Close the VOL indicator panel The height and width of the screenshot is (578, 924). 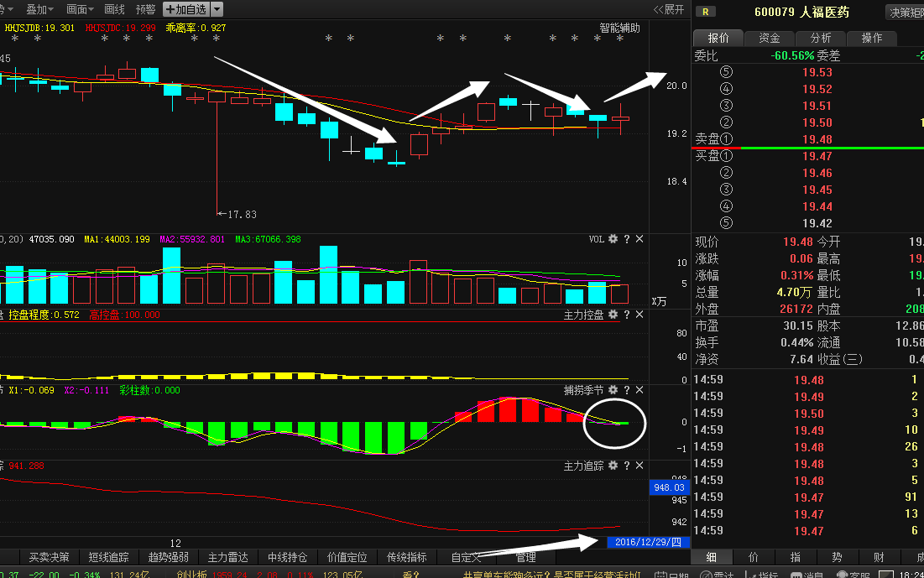click(639, 238)
